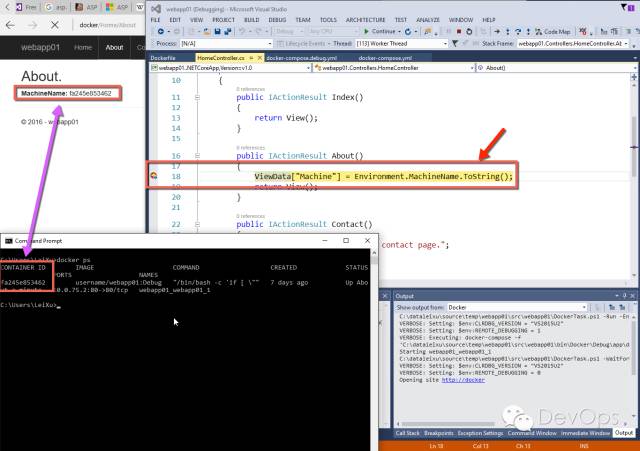Image resolution: width=640 pixels, height=451 pixels.
Task: Click the Refresh browser icon beside Continue
Action: (408, 31)
